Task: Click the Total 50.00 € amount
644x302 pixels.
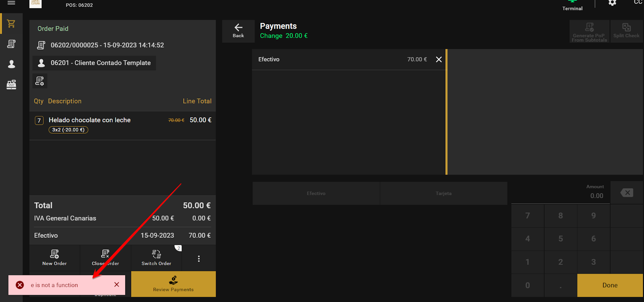Action: (197, 206)
